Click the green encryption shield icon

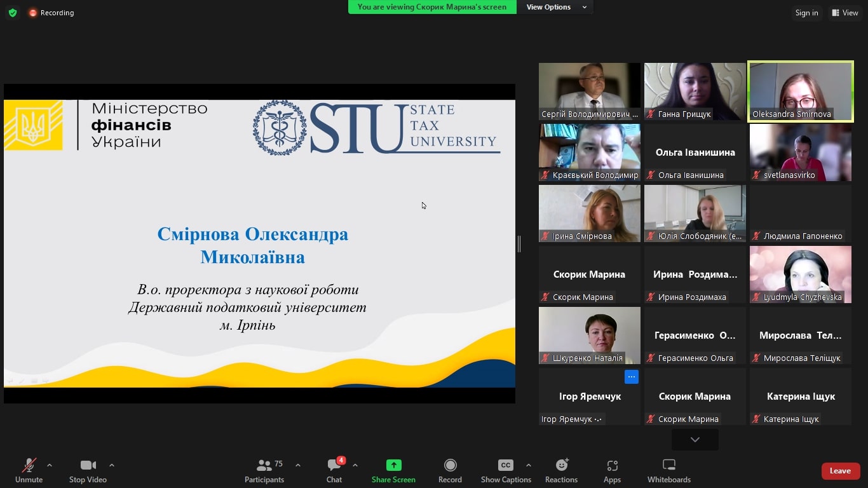[x=13, y=13]
